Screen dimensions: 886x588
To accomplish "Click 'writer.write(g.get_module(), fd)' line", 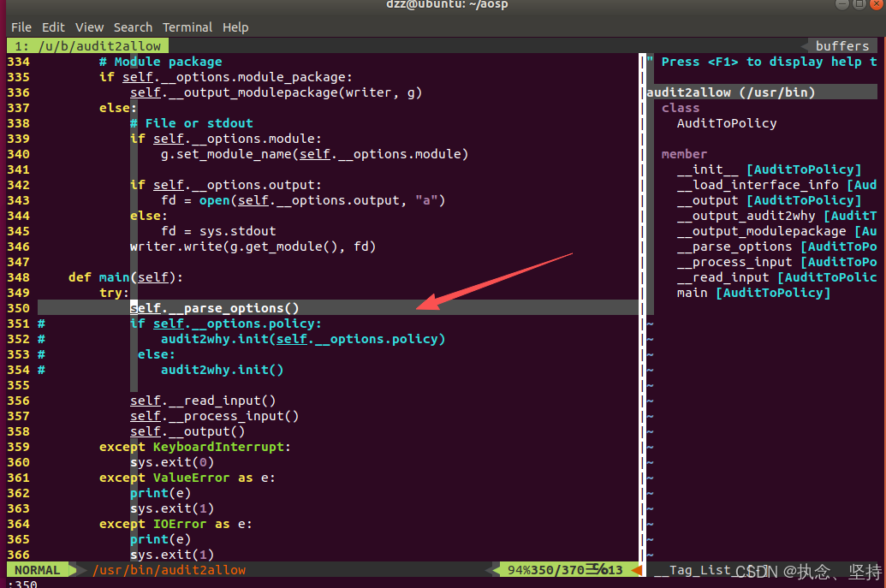I will [x=253, y=246].
